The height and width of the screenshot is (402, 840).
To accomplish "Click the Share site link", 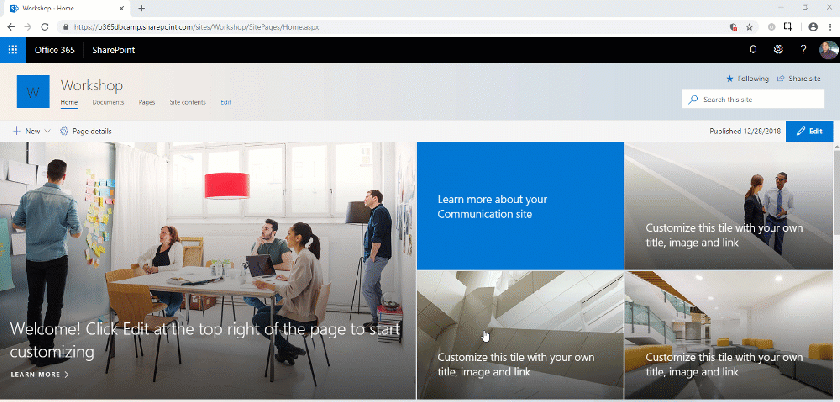I will 801,78.
